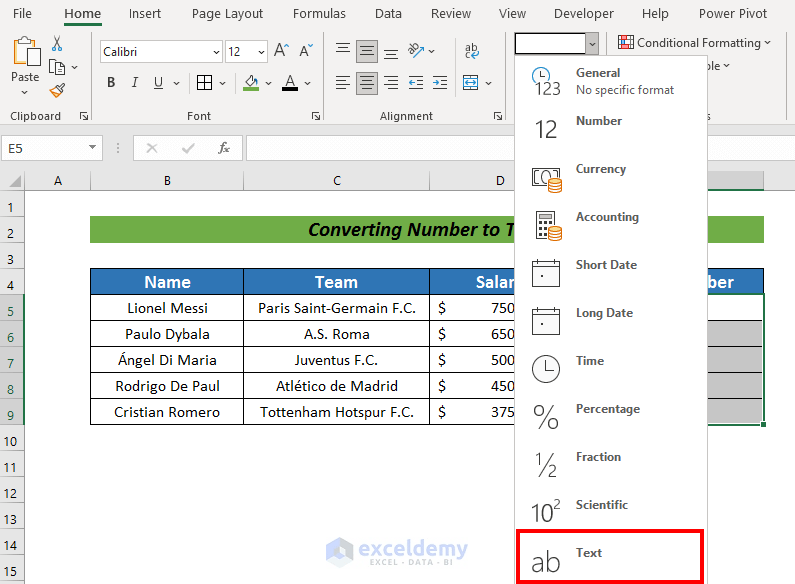Viewport: 795px width, 584px height.
Task: Click the Select All corner triangle
Action: (x=15, y=181)
